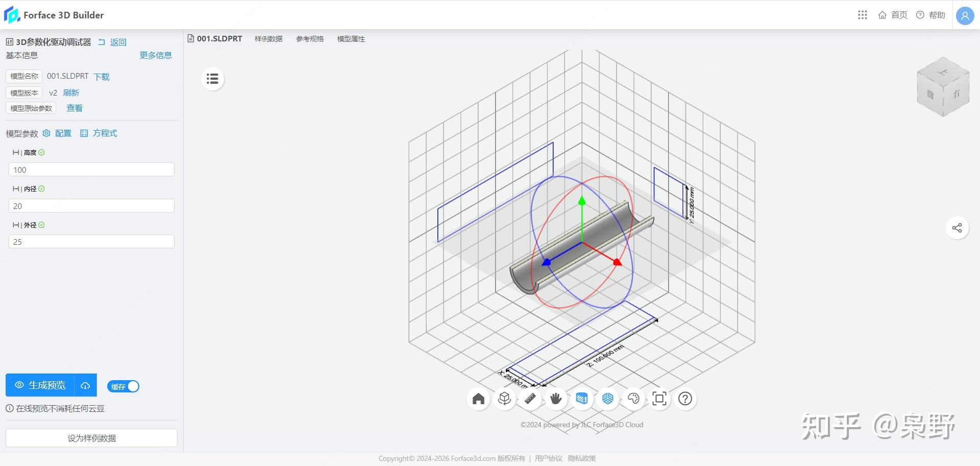Click the 设为样例数据 button
Viewport: 980px width, 466px height.
pos(91,438)
